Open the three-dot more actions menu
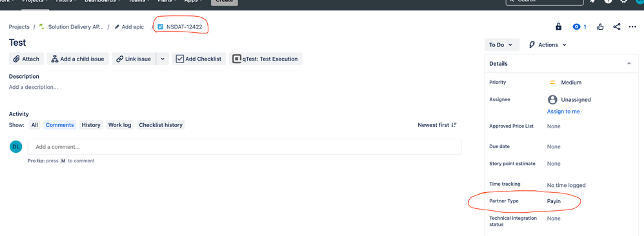This screenshot has height=236, width=644. pyautogui.click(x=632, y=26)
